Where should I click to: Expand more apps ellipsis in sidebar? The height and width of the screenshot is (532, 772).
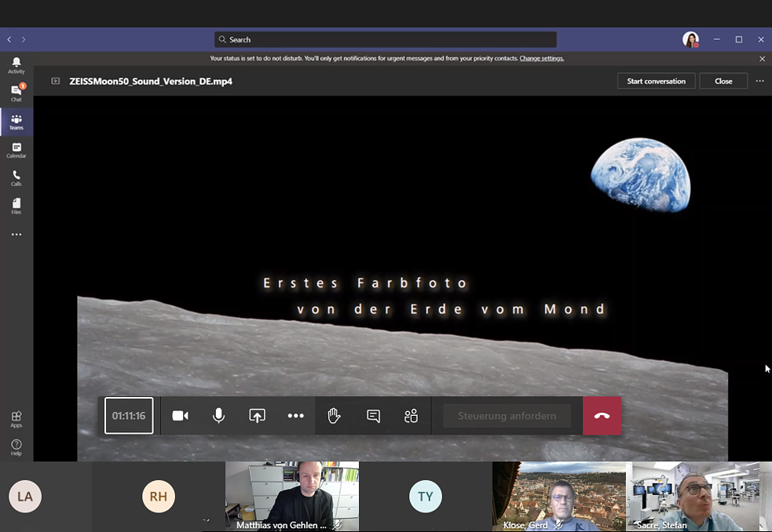point(16,235)
